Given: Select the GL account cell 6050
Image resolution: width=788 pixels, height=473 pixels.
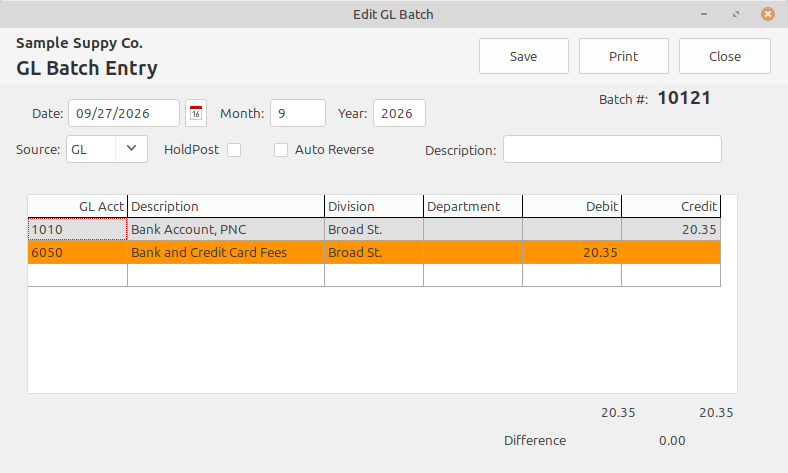Looking at the screenshot, I should (x=77, y=252).
